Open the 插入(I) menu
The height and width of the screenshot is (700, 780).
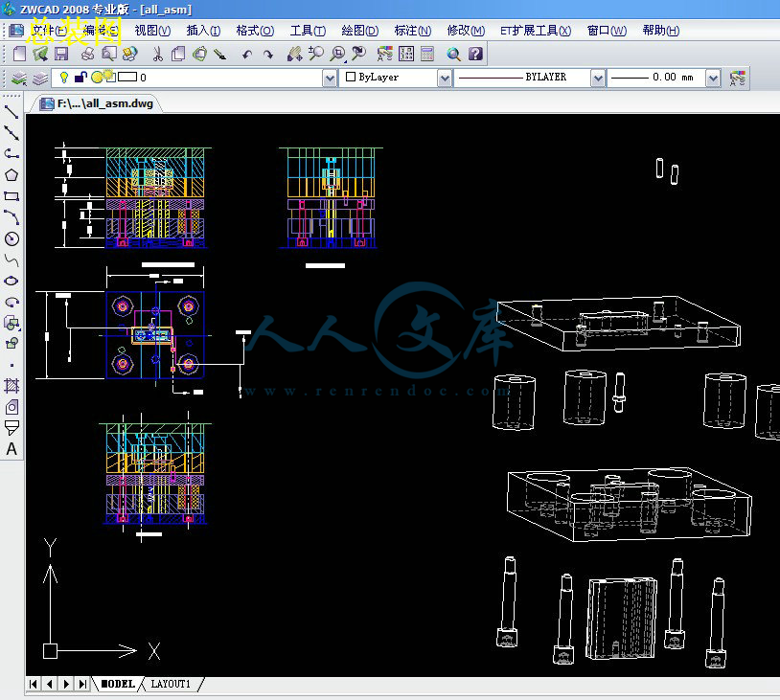(203, 31)
